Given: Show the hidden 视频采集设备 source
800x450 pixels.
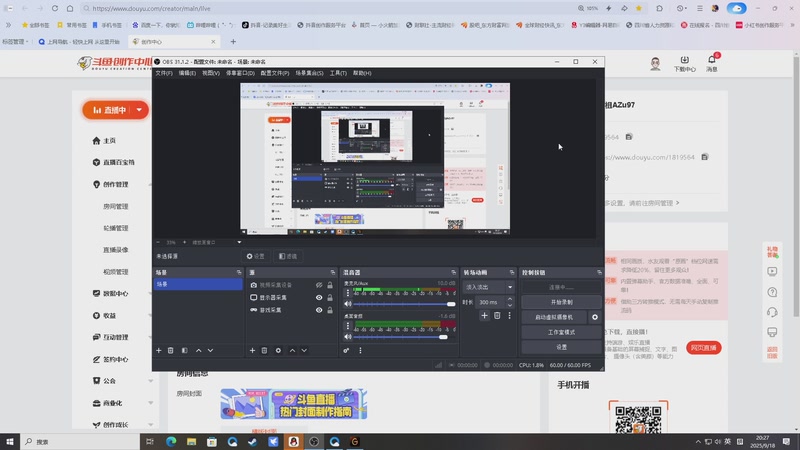Looking at the screenshot, I should point(319,285).
